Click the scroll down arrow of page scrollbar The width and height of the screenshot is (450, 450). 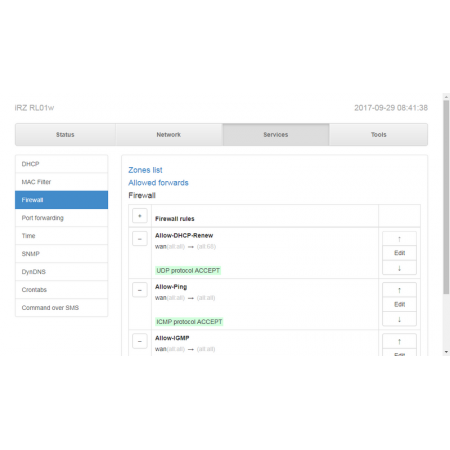point(446,352)
